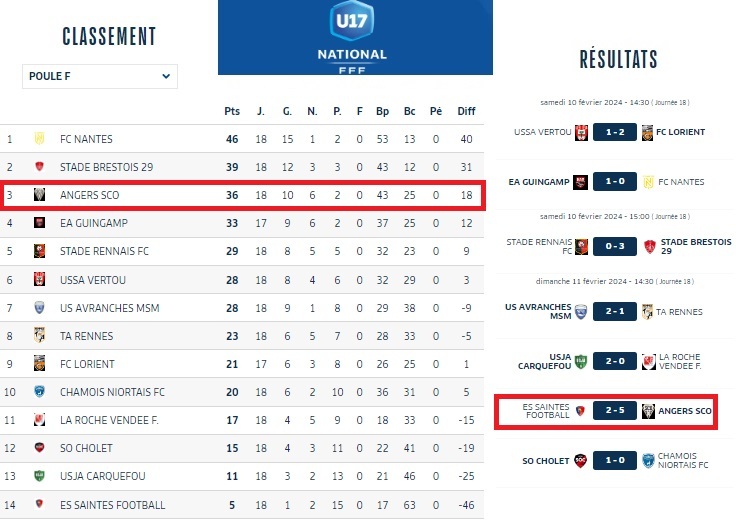Click the FC Nantes club crest in standings
This screenshot has height=529, width=736.
click(x=40, y=139)
